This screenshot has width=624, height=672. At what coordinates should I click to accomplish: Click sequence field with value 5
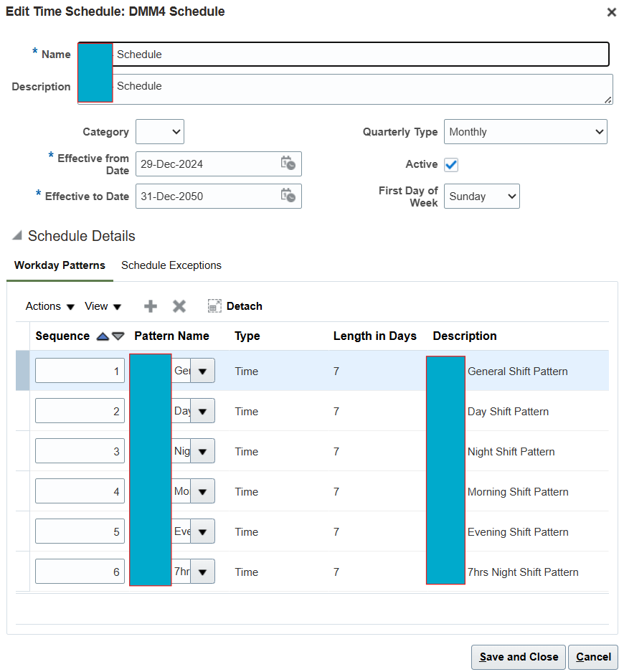click(x=80, y=531)
